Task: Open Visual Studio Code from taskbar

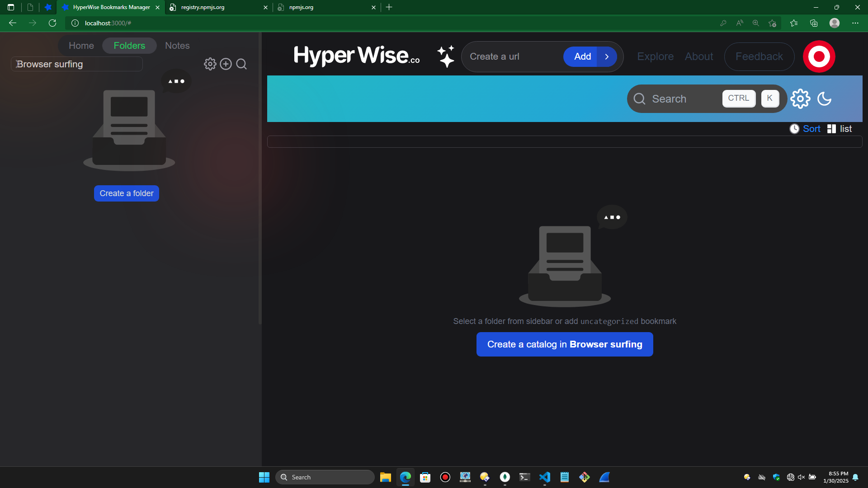Action: [x=545, y=477]
